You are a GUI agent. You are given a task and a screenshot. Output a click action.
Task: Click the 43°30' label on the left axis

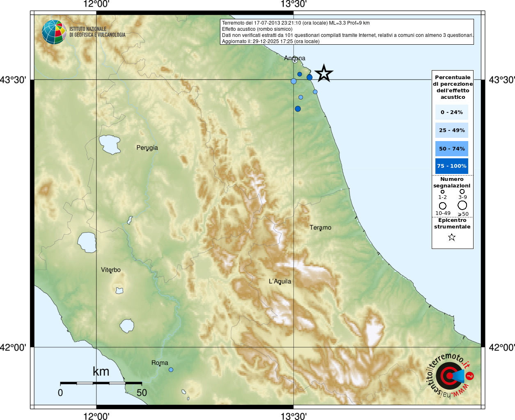coord(13,80)
